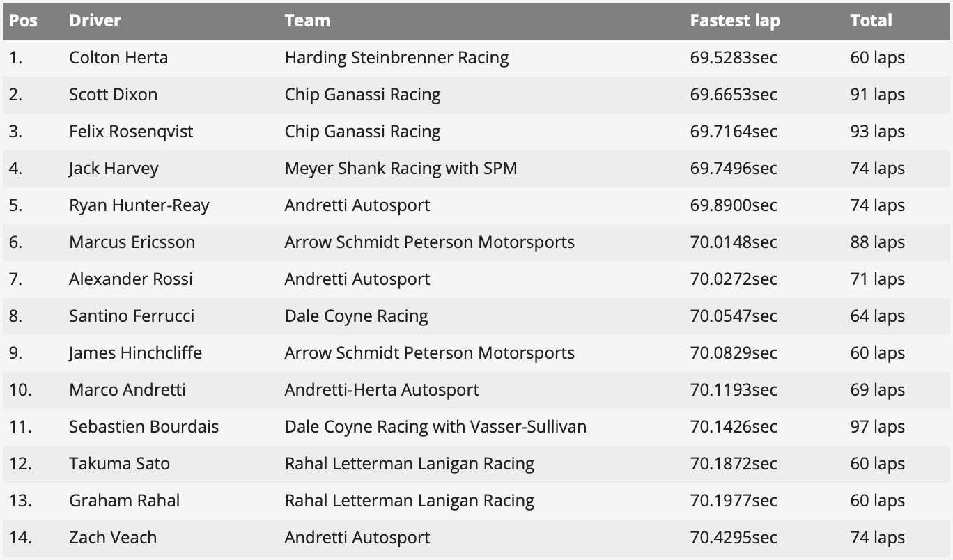Click the Driver column header
This screenshot has width=953, height=560.
[95, 21]
